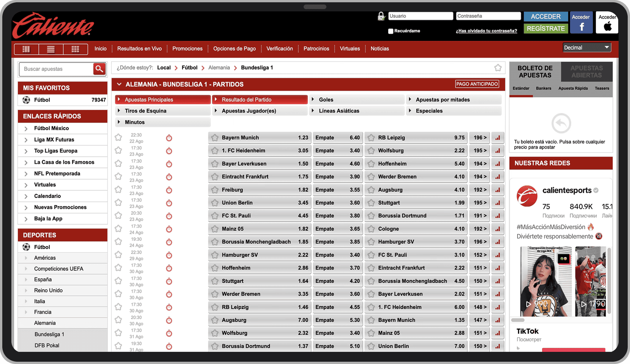Click the search magnifier icon button
This screenshot has width=630, height=364.
tap(99, 69)
